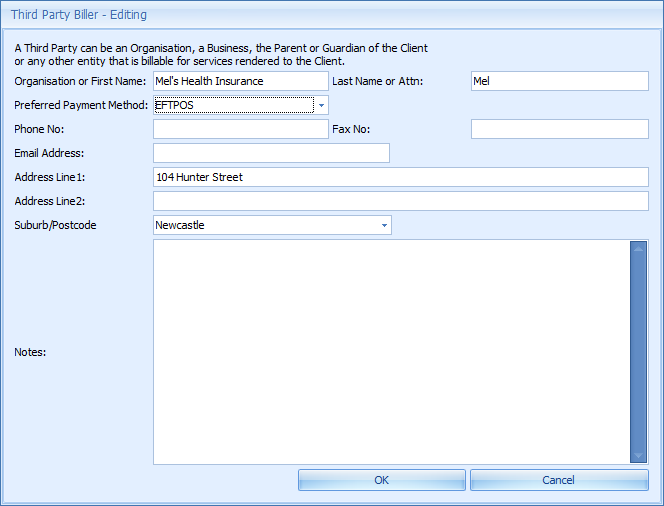Viewport: 664px width, 506px height.
Task: Click the Last Name or Attn field
Action: [x=559, y=81]
